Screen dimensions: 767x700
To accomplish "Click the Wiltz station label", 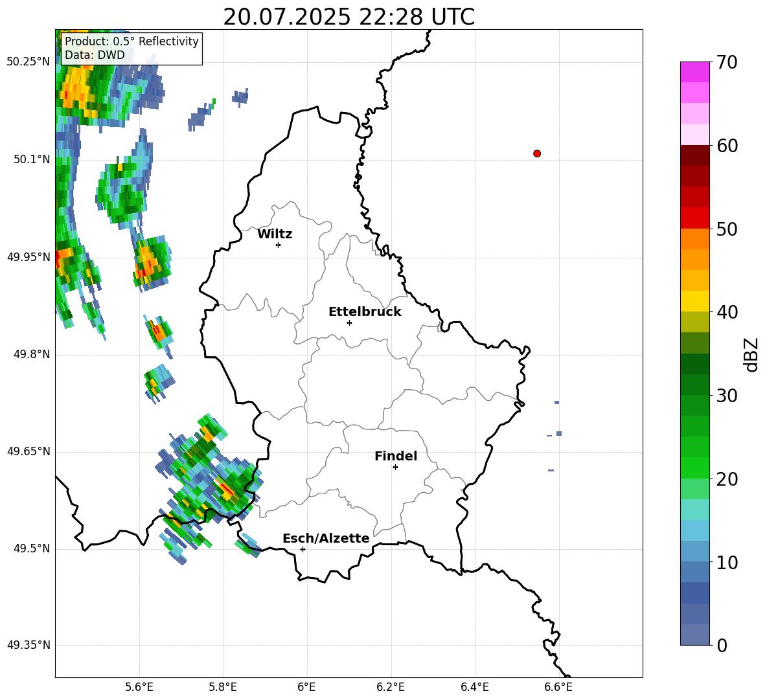I will click(x=275, y=234).
